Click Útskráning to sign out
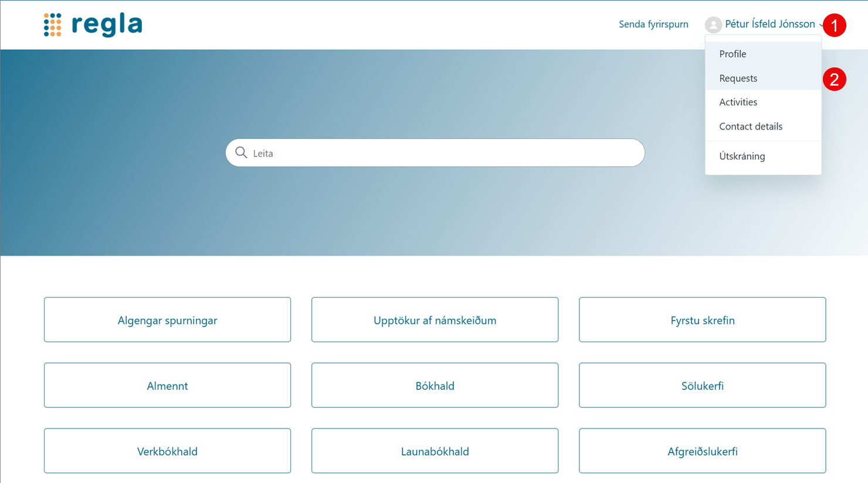 [x=742, y=157]
